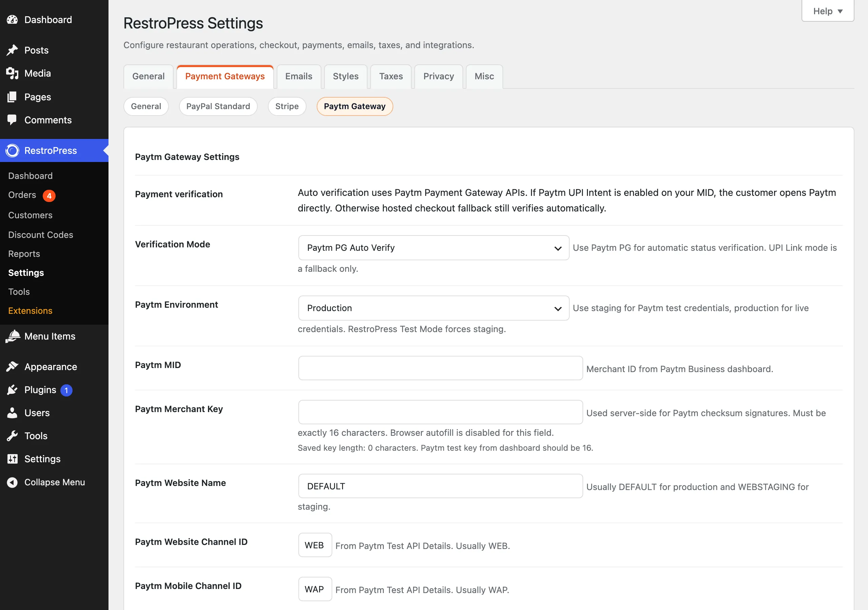Focus the Paytm Merchant Key field
868x610 pixels.
tap(440, 412)
